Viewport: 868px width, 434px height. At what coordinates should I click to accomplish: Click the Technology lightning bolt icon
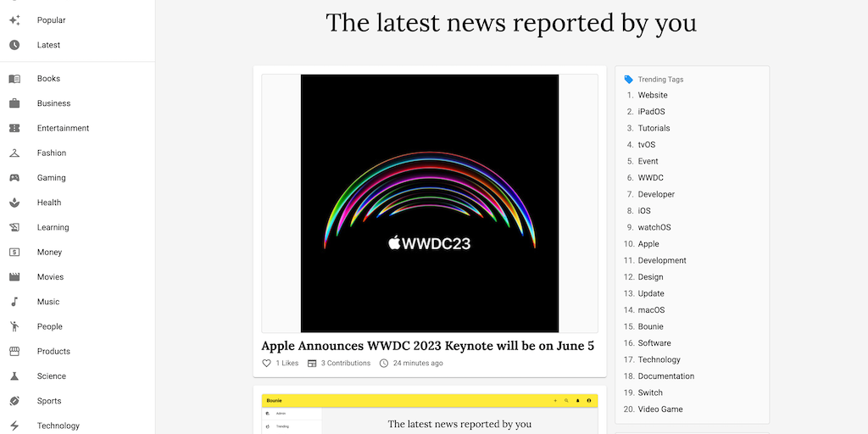pos(14,426)
